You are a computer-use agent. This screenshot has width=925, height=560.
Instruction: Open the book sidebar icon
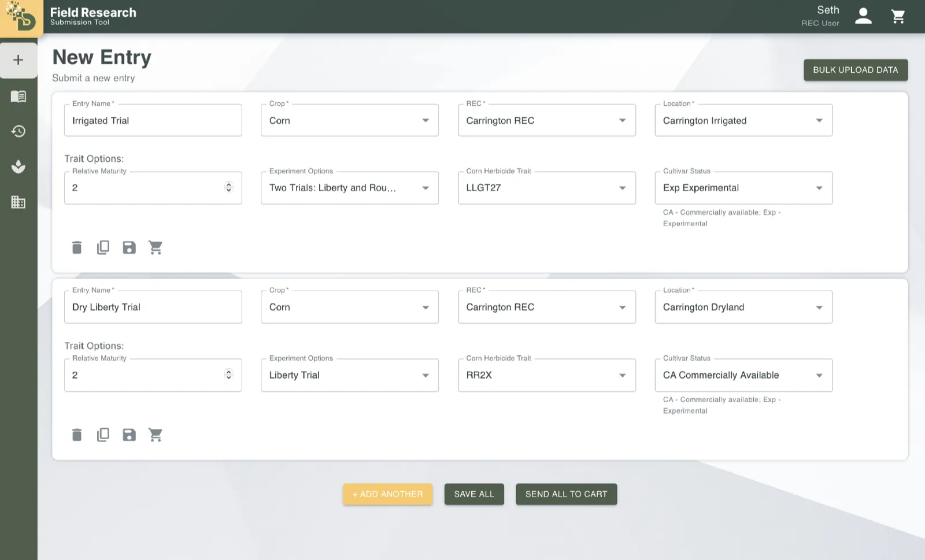(18, 96)
